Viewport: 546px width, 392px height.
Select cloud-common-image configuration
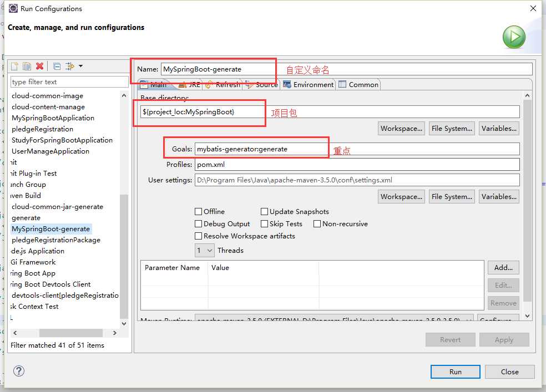pyautogui.click(x=47, y=96)
